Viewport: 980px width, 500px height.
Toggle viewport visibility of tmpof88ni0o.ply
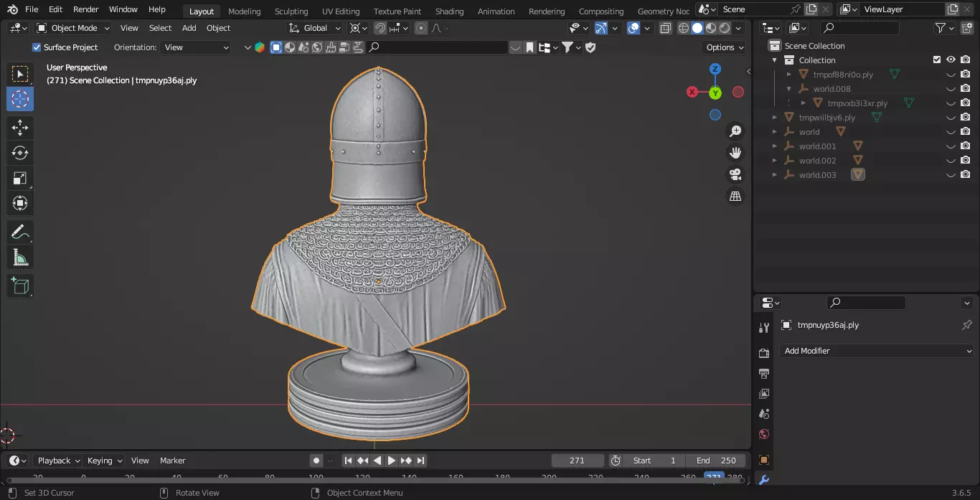(951, 74)
